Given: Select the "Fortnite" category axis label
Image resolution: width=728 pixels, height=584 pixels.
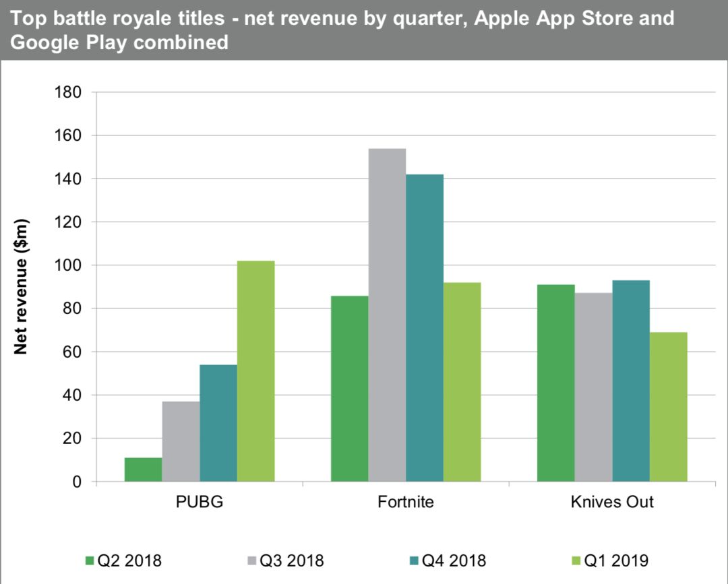Looking at the screenshot, I should (406, 502).
